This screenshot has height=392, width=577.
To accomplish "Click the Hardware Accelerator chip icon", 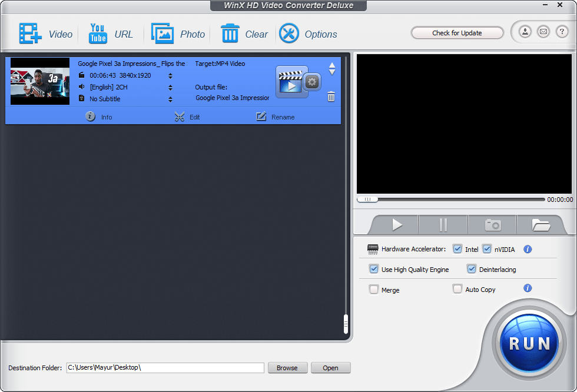I will pos(372,250).
